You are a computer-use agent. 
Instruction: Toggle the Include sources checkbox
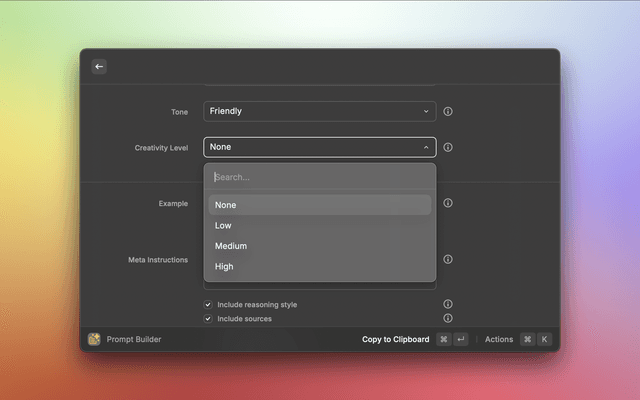tap(208, 318)
